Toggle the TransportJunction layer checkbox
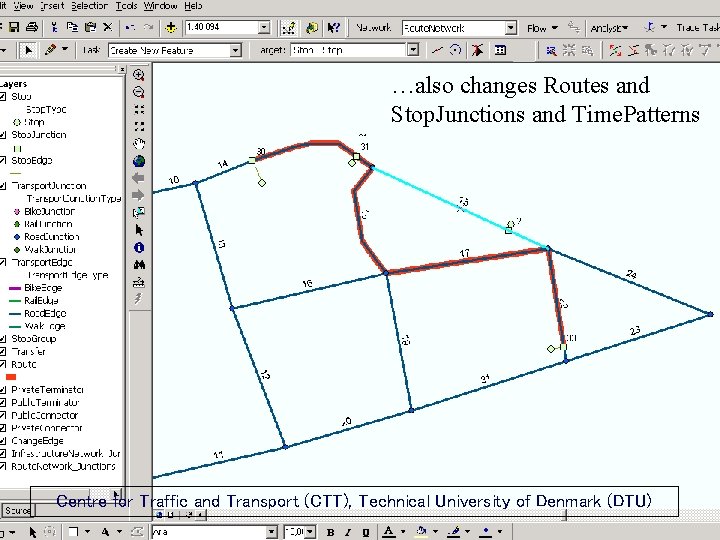Screen dimensions: 720x540 click(x=2, y=186)
